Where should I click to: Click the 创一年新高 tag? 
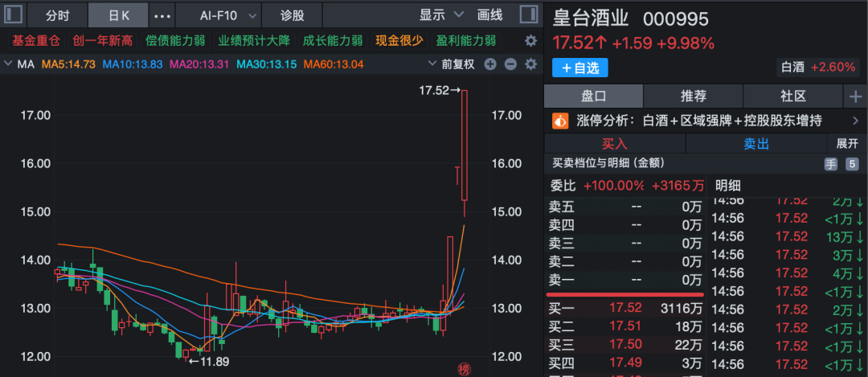pyautogui.click(x=104, y=41)
